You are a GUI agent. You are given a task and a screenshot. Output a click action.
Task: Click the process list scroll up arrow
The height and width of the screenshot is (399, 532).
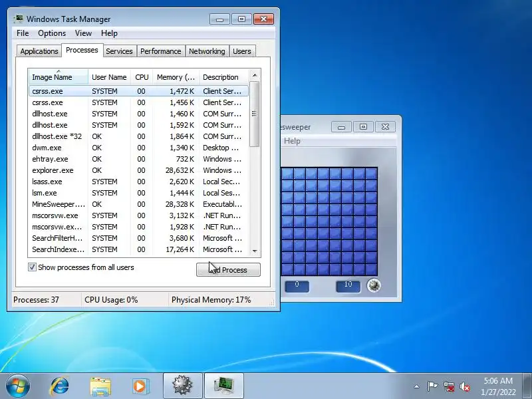255,75
